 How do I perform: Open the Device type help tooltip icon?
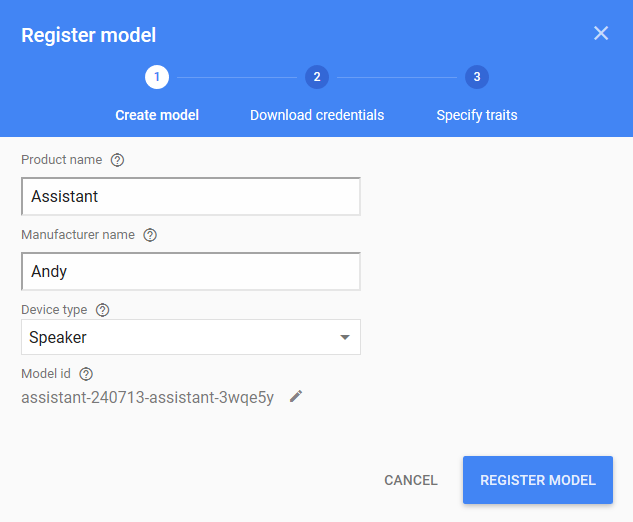[102, 310]
